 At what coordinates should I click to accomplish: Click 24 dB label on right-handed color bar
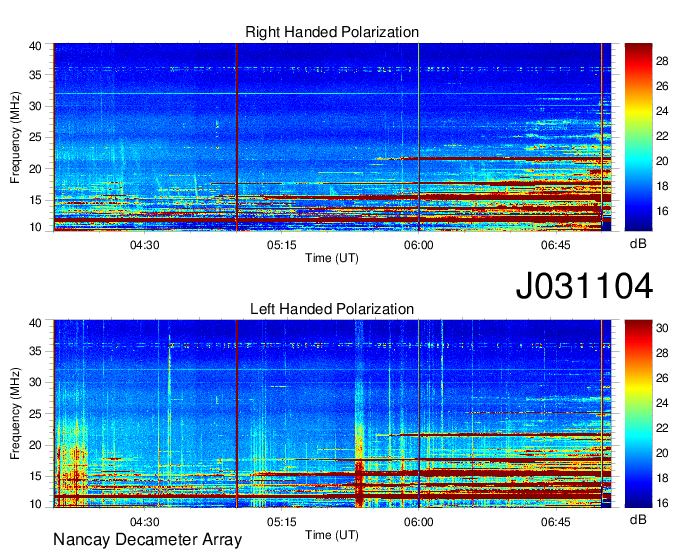click(662, 111)
